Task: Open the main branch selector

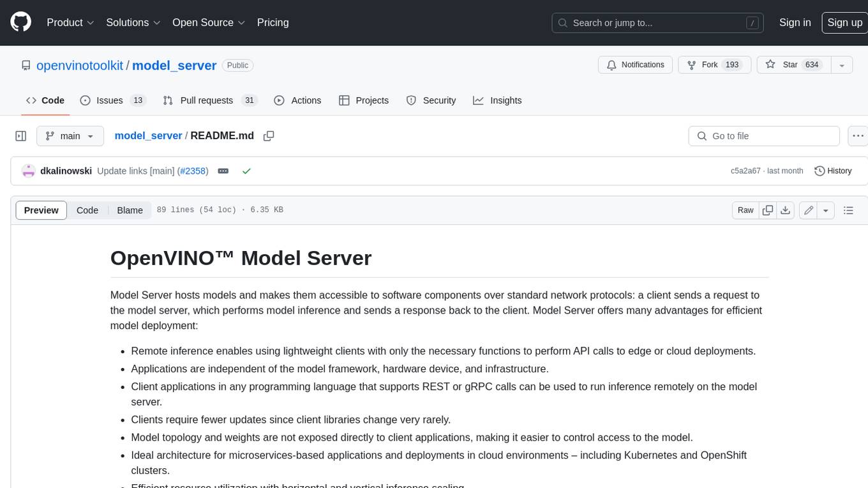Action: pyautogui.click(x=70, y=136)
